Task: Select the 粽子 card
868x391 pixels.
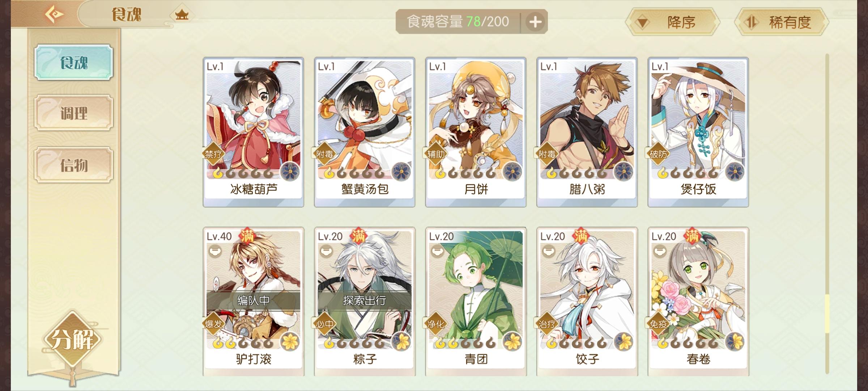Action: pos(365,301)
